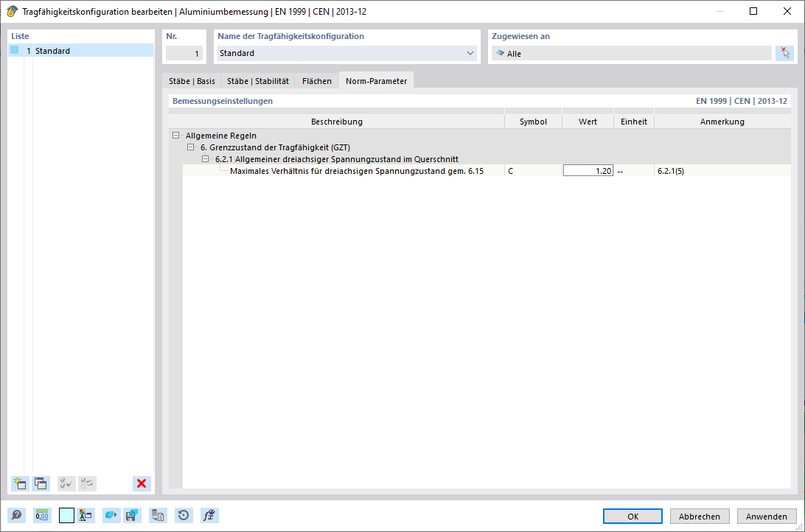Delete the configuration with the red X icon
Viewport: 805px width, 532px height.
141,483
